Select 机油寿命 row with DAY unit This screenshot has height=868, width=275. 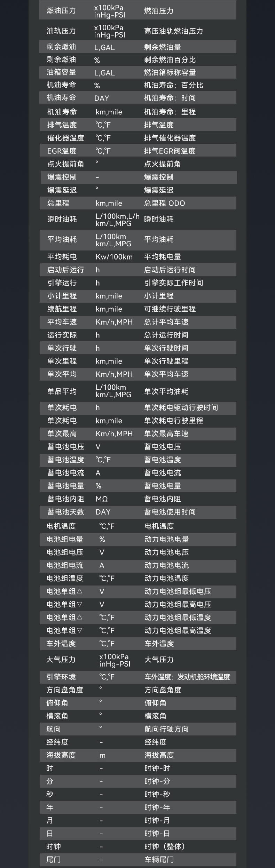tap(138, 98)
